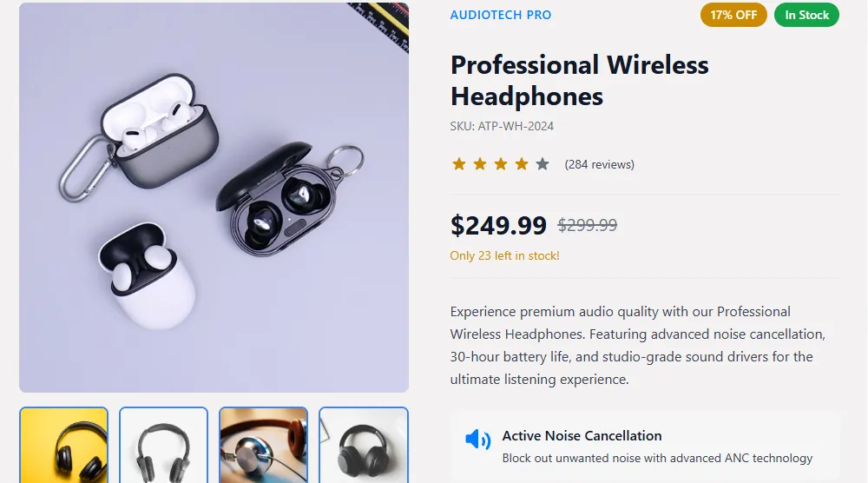Click the first gold rating star

coord(459,164)
